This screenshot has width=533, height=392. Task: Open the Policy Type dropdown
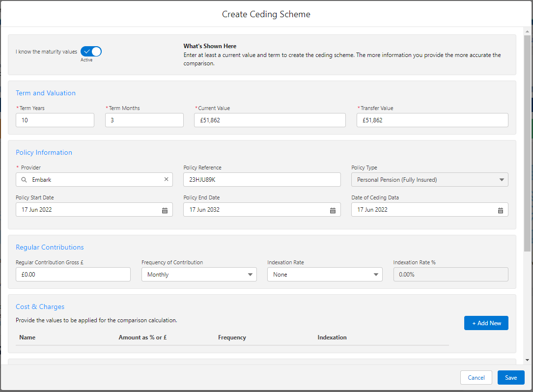(x=429, y=180)
